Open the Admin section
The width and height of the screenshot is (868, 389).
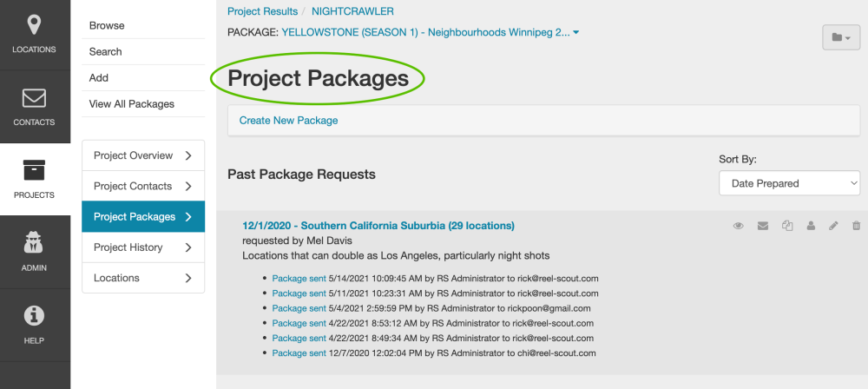35,253
